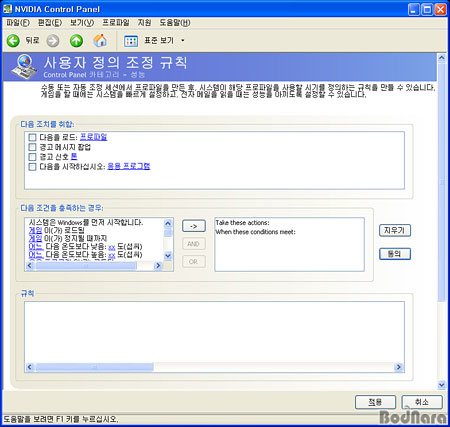Click the NVIDIA title bar icon
Viewport: 450px width, 427px height.
click(x=7, y=9)
